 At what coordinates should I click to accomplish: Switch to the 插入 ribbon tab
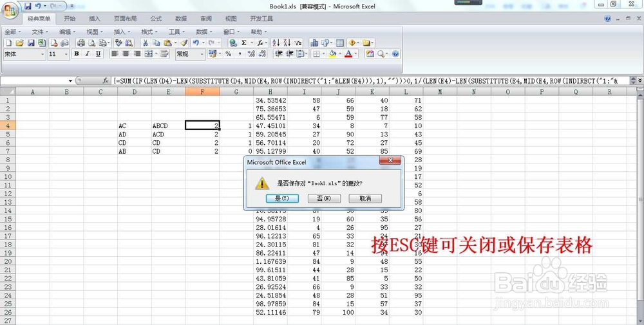[95, 19]
